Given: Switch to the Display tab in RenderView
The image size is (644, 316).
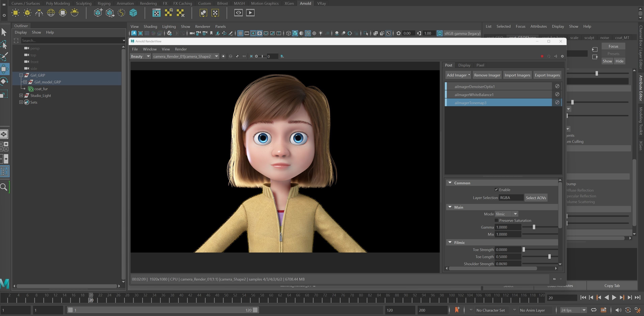Looking at the screenshot, I should (x=464, y=65).
